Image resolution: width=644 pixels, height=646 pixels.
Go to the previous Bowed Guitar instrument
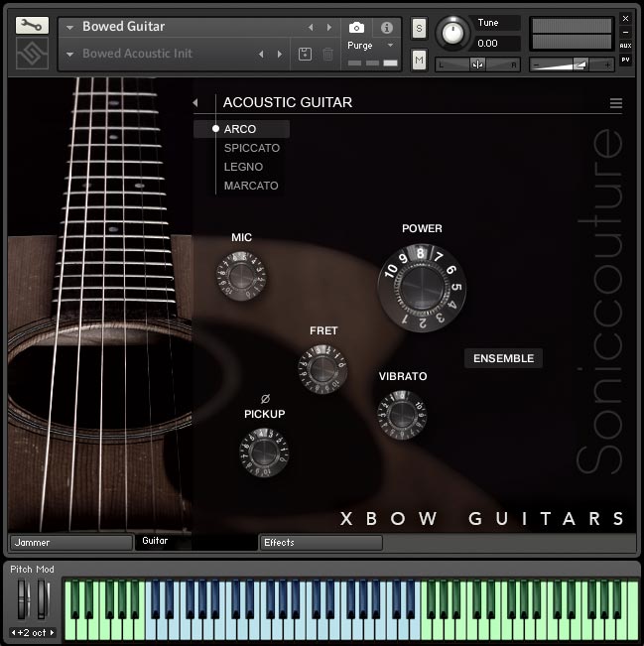[311, 27]
